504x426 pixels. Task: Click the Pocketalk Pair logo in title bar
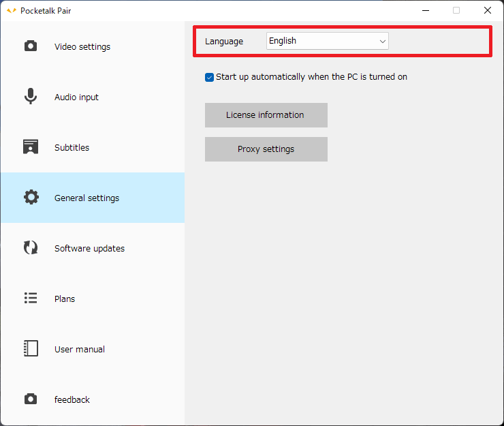pyautogui.click(x=11, y=10)
